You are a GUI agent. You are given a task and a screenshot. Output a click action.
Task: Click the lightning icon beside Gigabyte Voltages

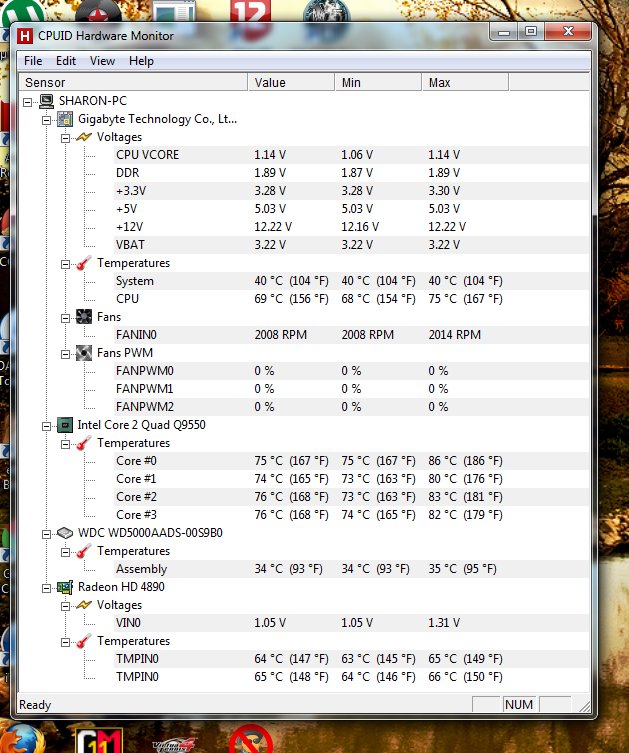pos(84,137)
